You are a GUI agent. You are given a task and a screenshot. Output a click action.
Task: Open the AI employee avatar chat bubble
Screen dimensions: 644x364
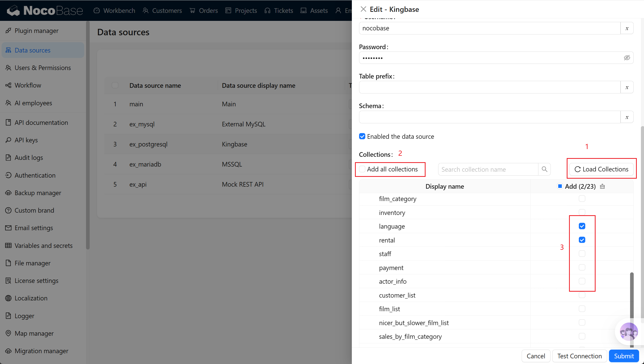(x=629, y=332)
